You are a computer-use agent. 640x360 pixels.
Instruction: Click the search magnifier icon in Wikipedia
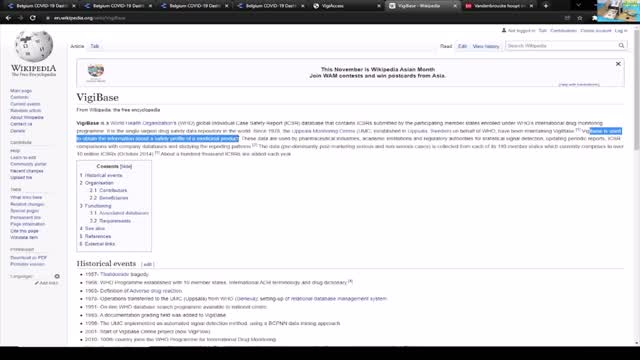point(621,46)
